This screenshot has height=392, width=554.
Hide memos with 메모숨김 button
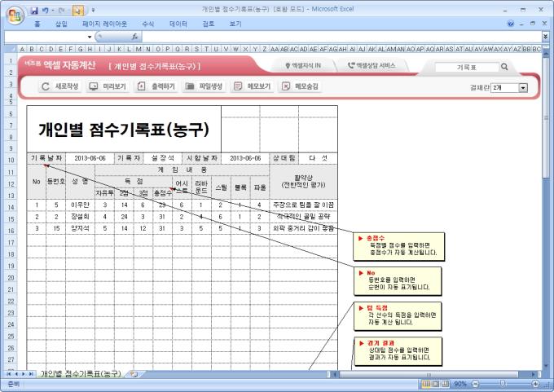tap(300, 86)
